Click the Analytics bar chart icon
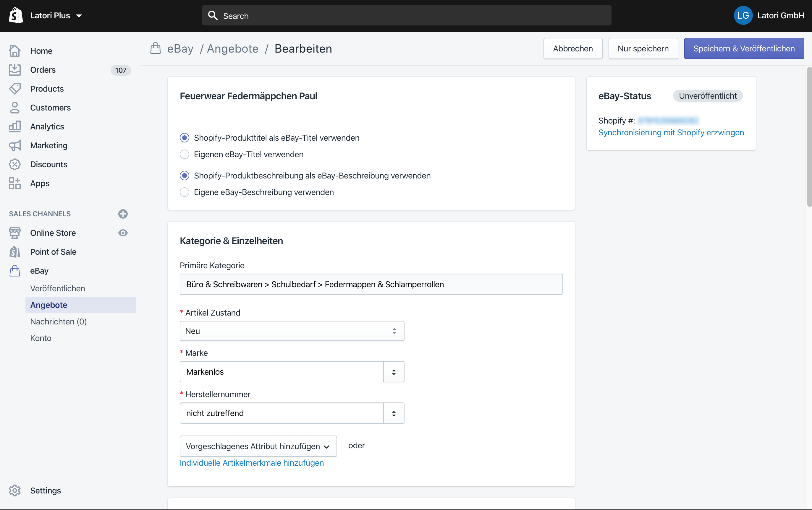812x510 pixels. coord(15,126)
